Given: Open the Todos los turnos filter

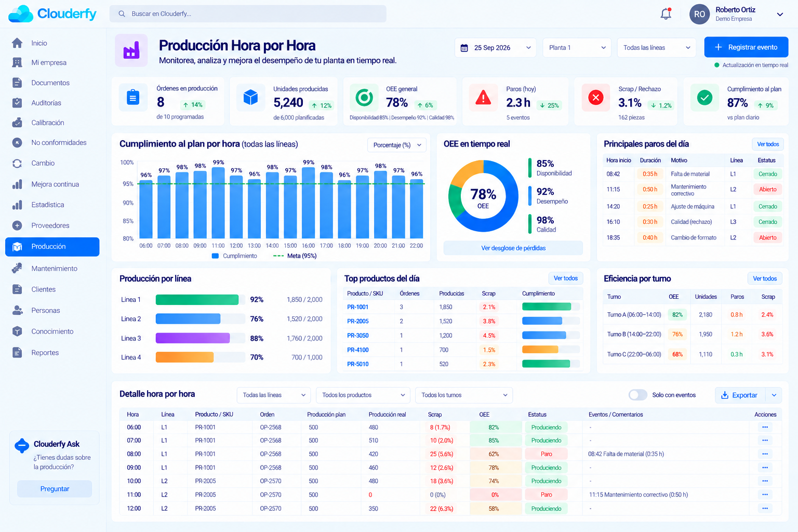Looking at the screenshot, I should pyautogui.click(x=464, y=395).
